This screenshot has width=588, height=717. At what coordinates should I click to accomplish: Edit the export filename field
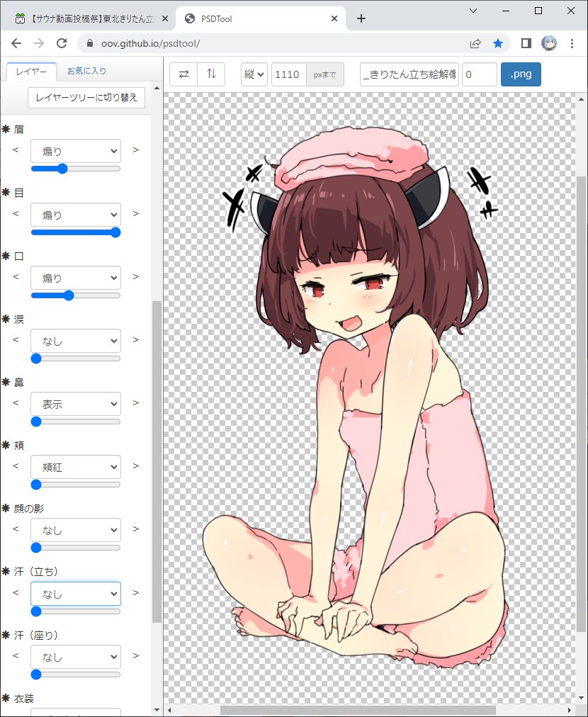pyautogui.click(x=409, y=74)
